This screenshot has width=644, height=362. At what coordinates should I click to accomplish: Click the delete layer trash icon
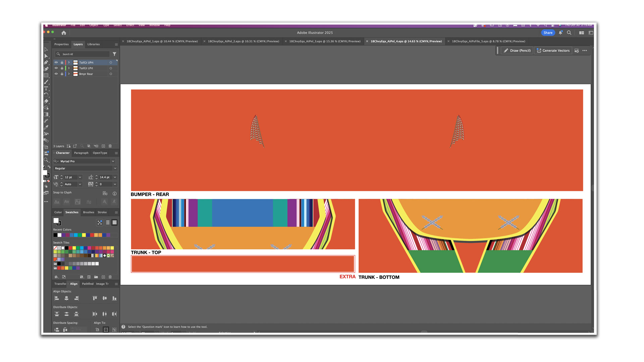pos(110,146)
